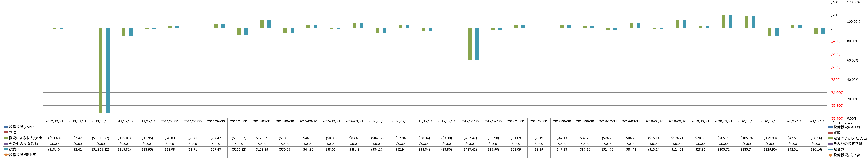Viewport: 868px width, 158px height.
Task: Click 設備投資/売上高 label in right-side legend
Action: pyautogui.click(x=847, y=155)
